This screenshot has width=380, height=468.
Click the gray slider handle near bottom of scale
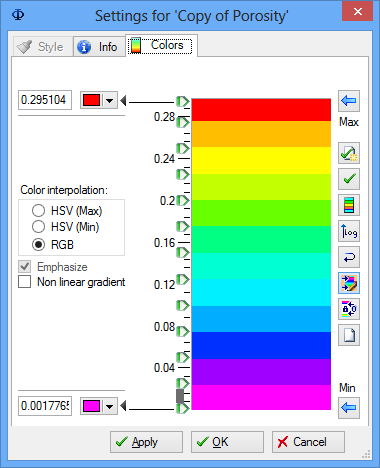click(180, 396)
